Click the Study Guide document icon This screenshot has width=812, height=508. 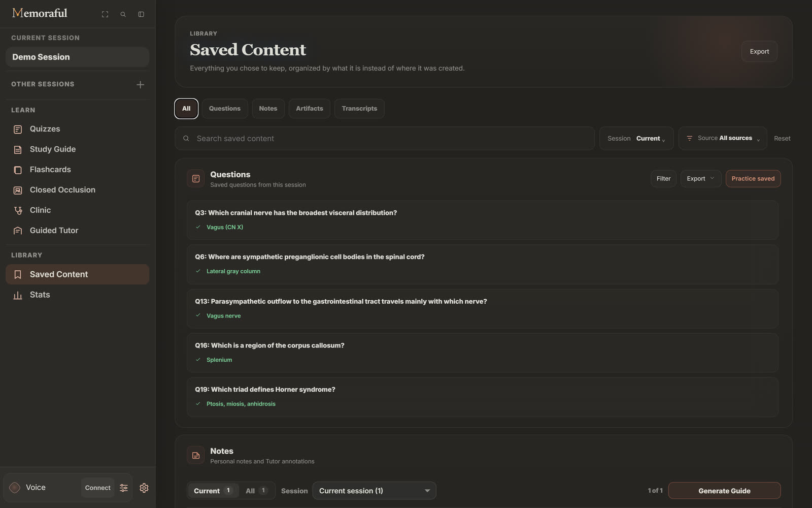click(18, 149)
